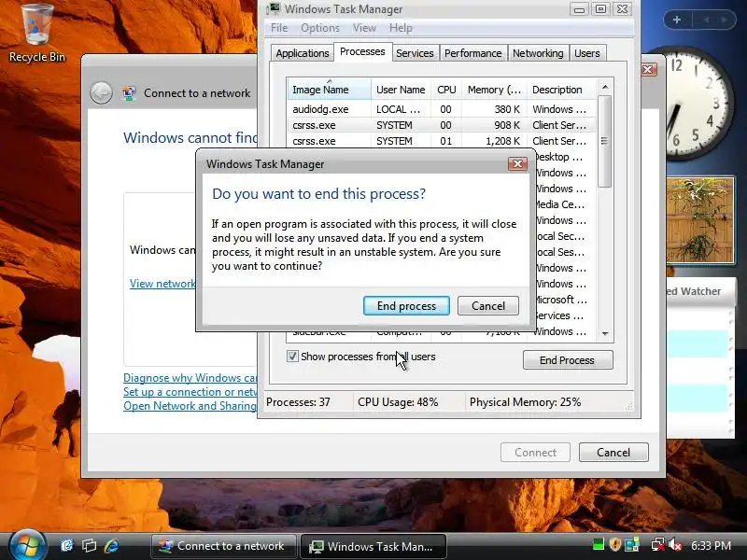Select the audiodg.exe process row

[442, 109]
